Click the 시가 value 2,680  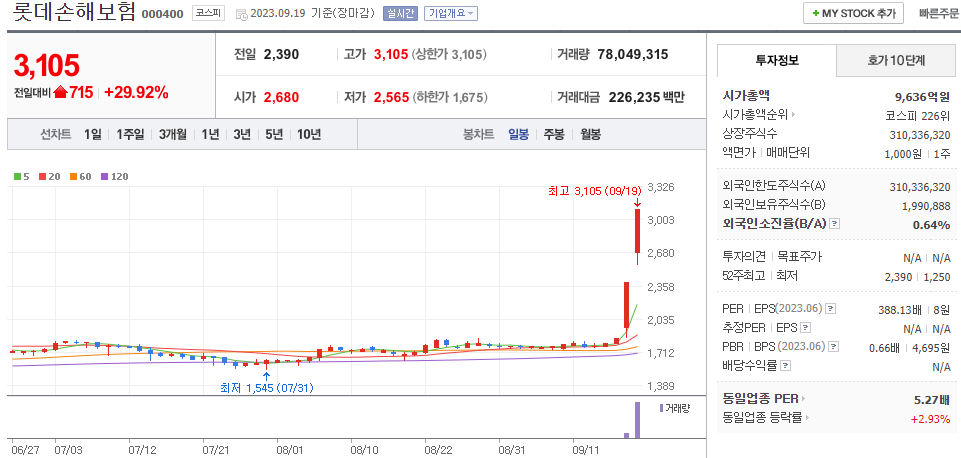(x=281, y=97)
